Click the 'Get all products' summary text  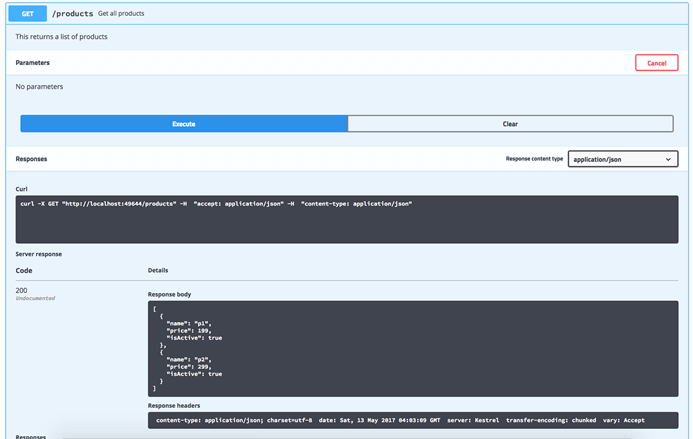point(121,14)
